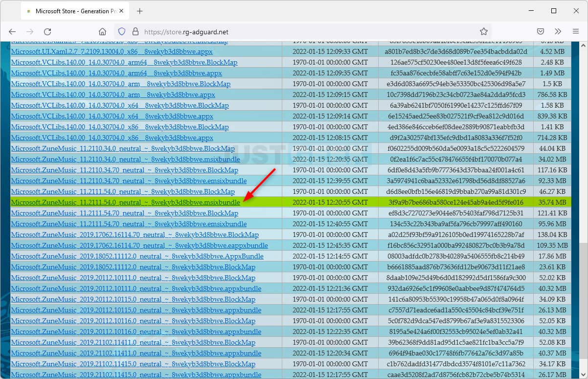Select the 786.58 KB size cell
The height and width of the screenshot is (379, 588).
click(552, 95)
